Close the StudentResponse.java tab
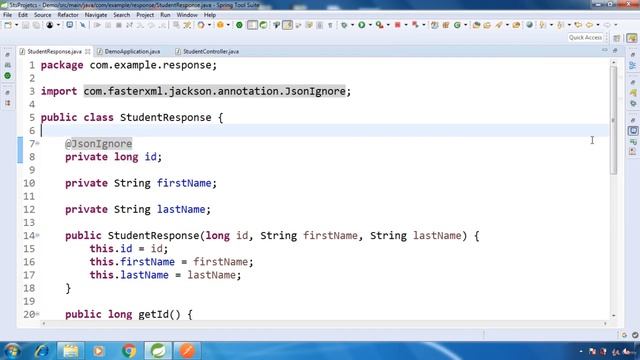640x360 pixels. point(88,51)
